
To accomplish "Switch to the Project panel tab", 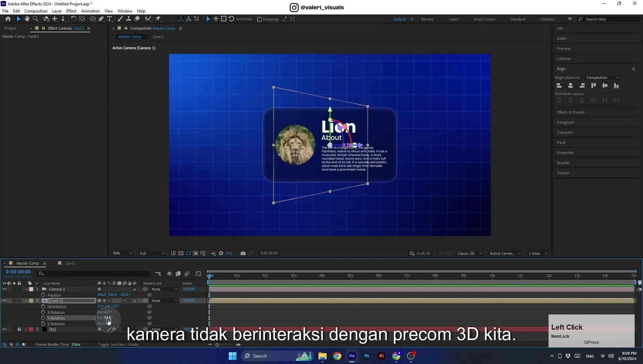I will (10, 28).
